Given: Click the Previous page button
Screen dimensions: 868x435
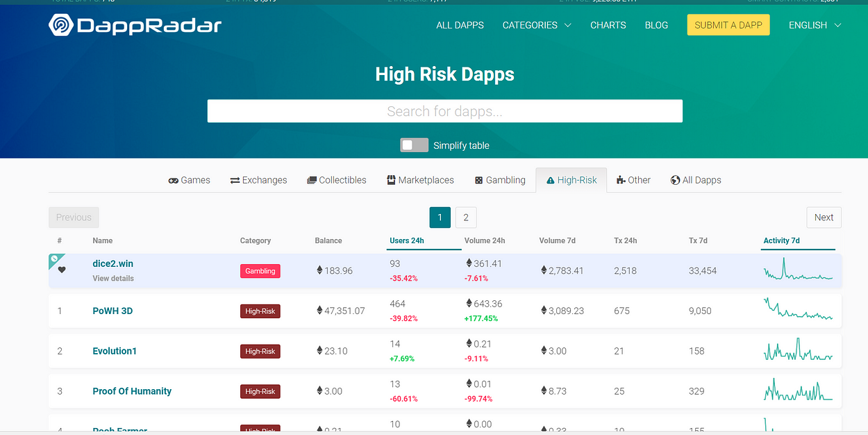Looking at the screenshot, I should [74, 217].
